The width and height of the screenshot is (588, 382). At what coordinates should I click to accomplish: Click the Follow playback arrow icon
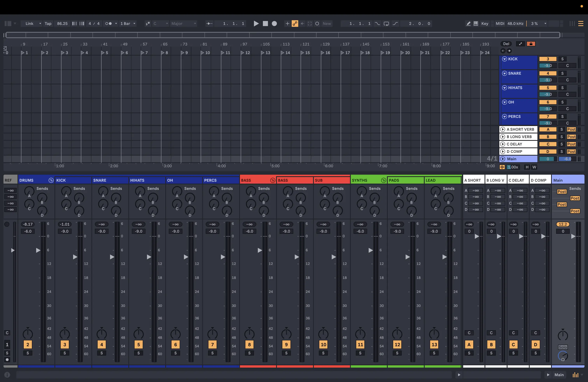tap(209, 24)
